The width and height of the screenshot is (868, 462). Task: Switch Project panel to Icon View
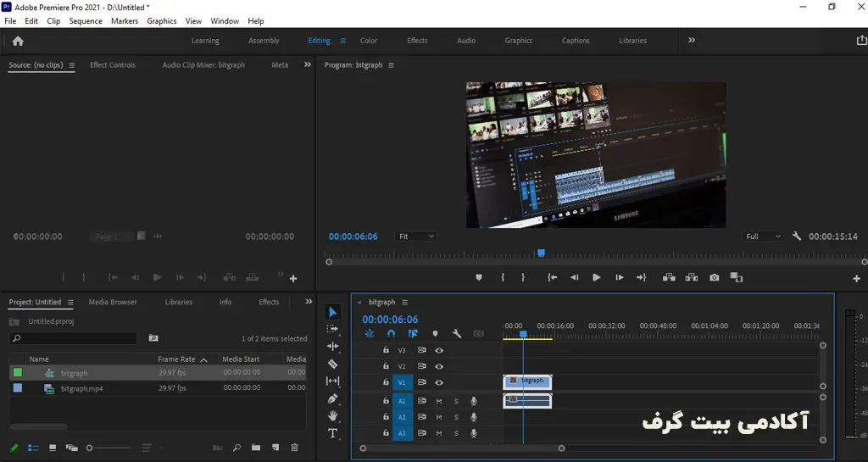click(53, 448)
